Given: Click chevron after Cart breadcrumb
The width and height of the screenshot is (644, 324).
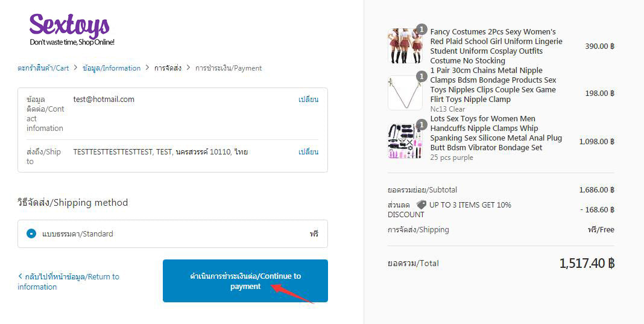Looking at the screenshot, I should coord(75,68).
